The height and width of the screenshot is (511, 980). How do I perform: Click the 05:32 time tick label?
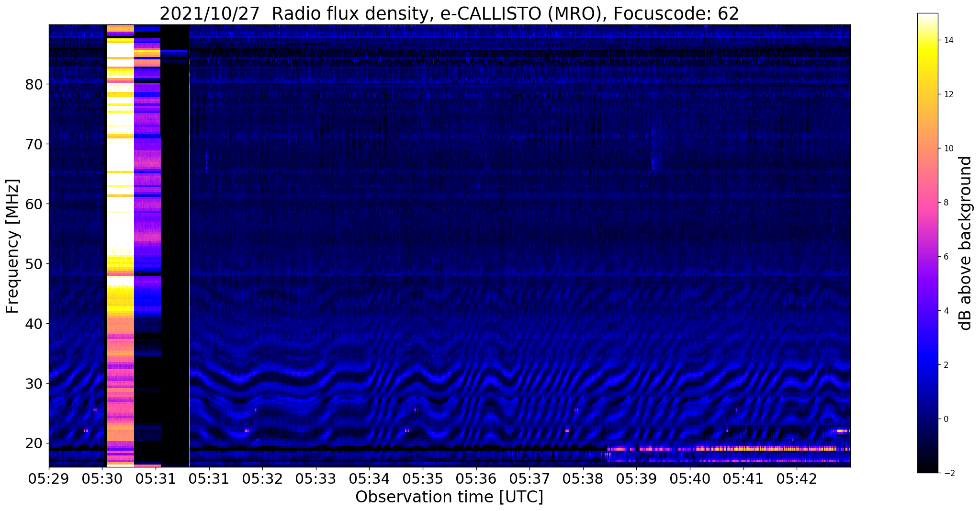262,479
